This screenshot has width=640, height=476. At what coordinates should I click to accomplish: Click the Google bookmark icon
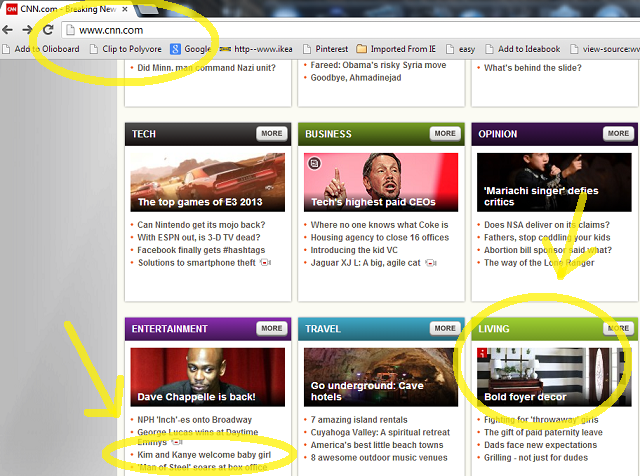pos(176,49)
